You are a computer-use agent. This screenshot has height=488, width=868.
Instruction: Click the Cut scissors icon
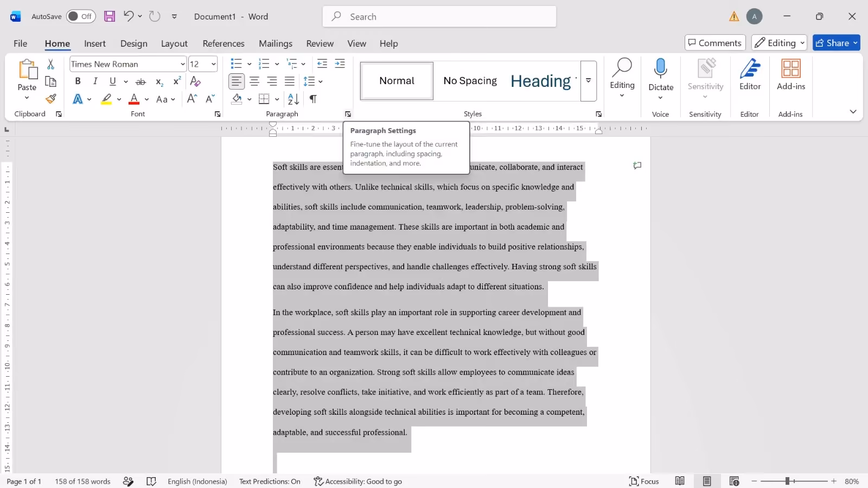[50, 64]
